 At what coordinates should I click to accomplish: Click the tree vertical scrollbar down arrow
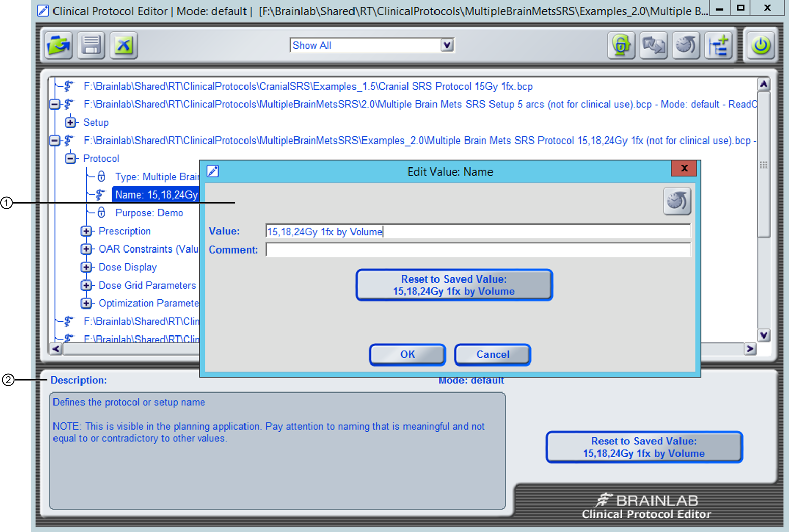(764, 335)
